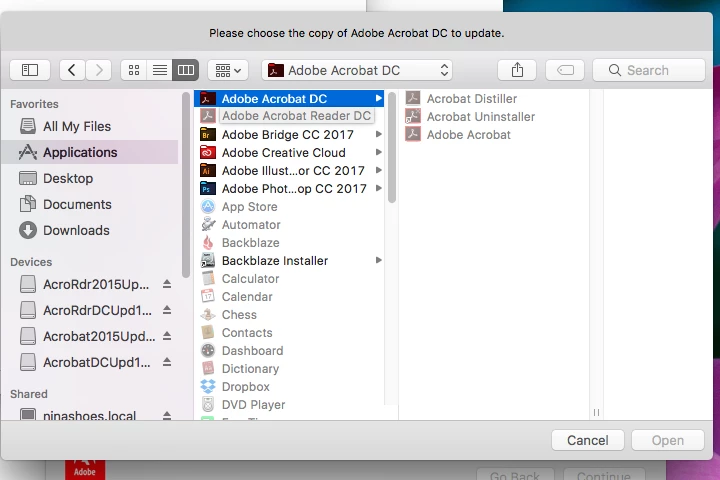720x480 pixels.
Task: Go back with the left chevron button
Action: pyautogui.click(x=72, y=70)
